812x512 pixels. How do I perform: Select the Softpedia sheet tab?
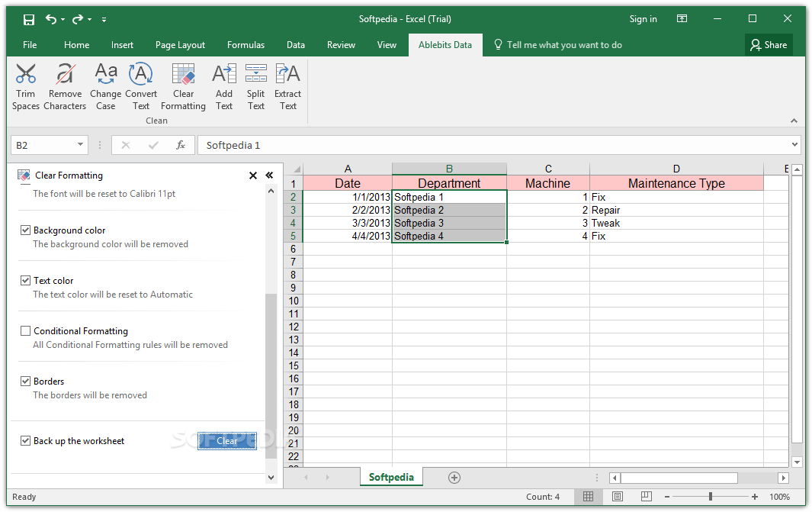coord(391,477)
